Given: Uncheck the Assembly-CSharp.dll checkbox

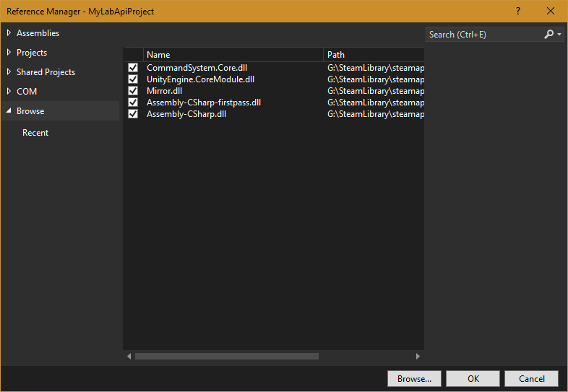Looking at the screenshot, I should click(x=133, y=114).
